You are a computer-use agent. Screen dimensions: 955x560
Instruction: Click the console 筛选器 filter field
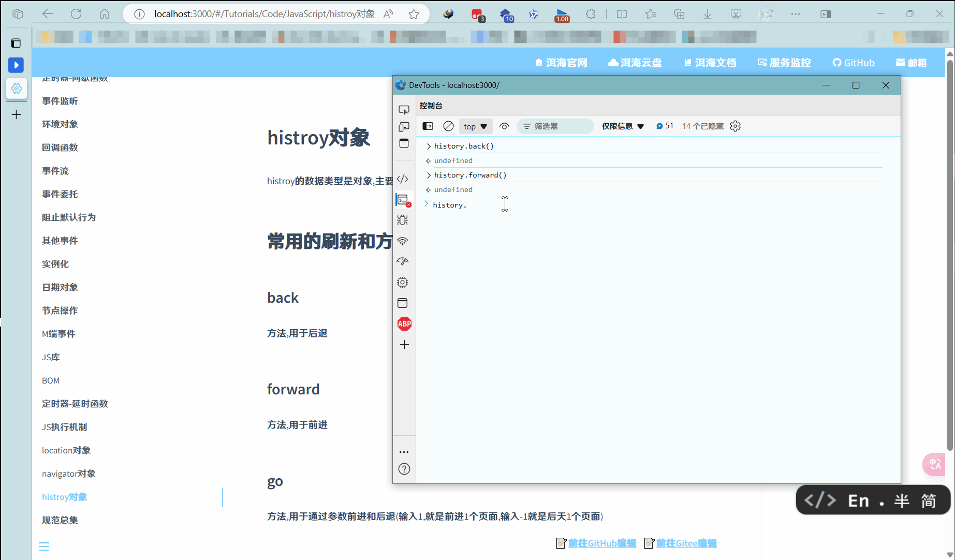(555, 126)
